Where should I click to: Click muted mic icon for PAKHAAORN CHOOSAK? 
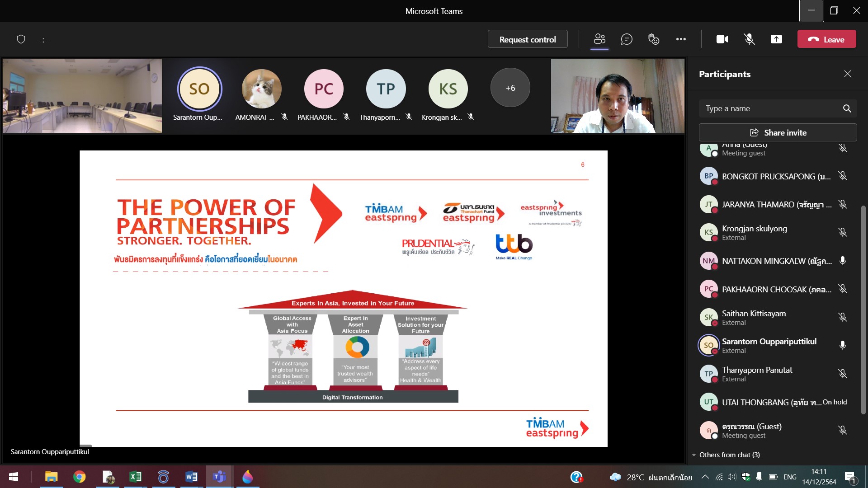point(843,289)
